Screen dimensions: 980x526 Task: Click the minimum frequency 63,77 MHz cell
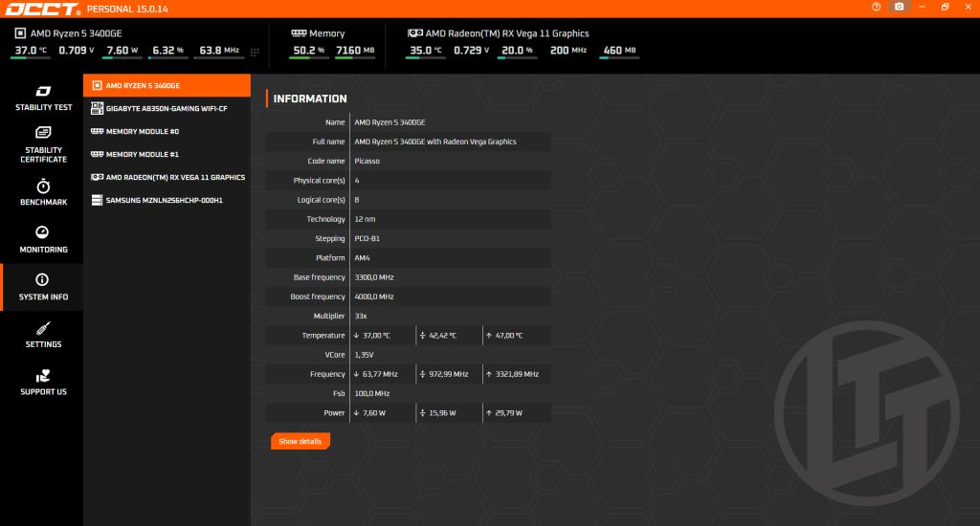click(x=383, y=374)
